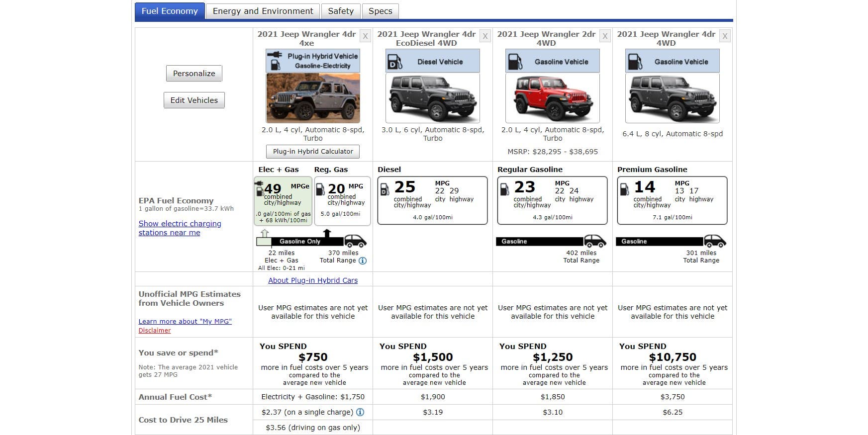Remove the Wrangler 4dr EcoDiesel column
This screenshot has width=868, height=435.
(x=485, y=36)
